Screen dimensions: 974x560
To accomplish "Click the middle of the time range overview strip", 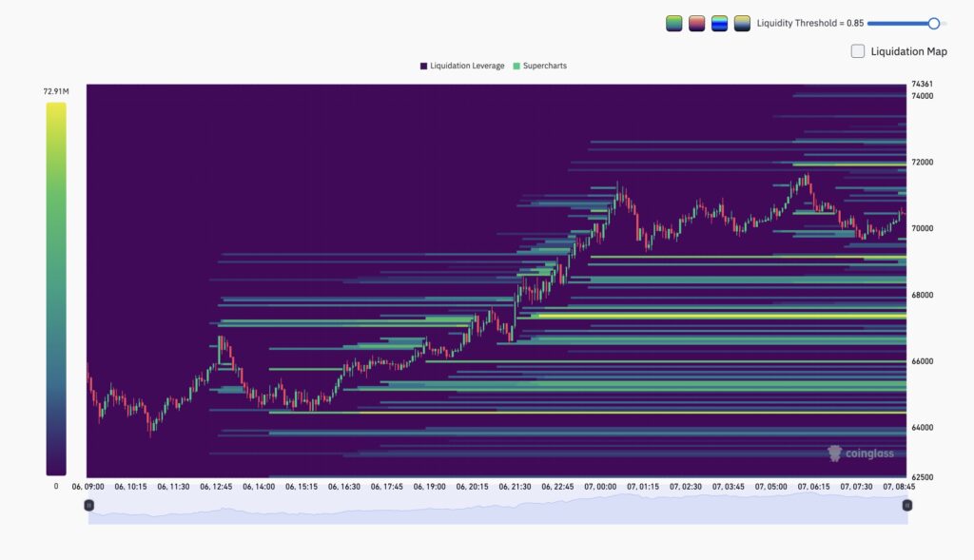I will (x=497, y=512).
